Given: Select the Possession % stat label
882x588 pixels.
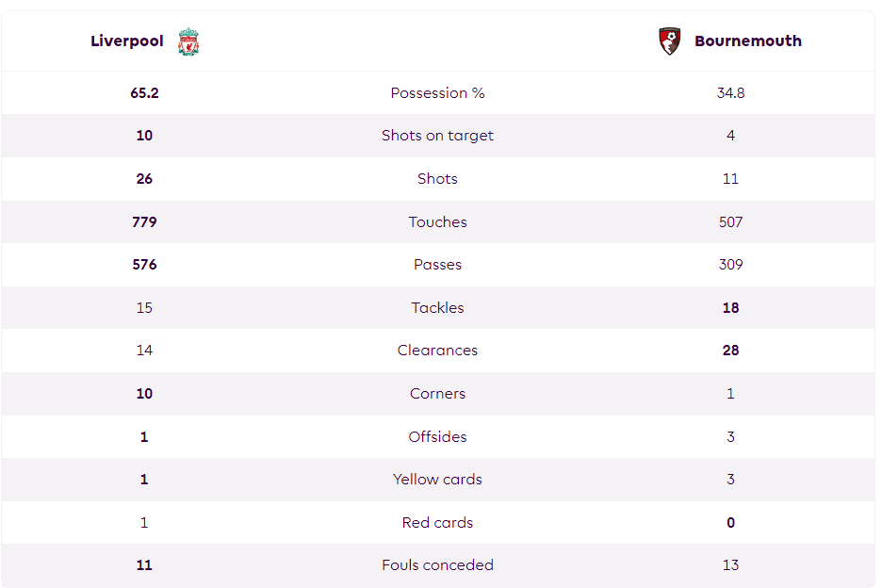Looking at the screenshot, I should point(437,93).
